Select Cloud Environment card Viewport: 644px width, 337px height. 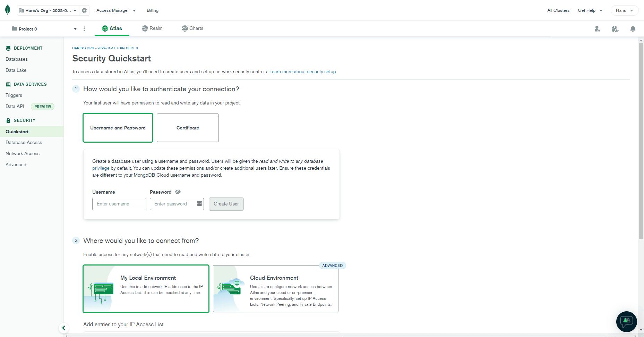pos(276,289)
